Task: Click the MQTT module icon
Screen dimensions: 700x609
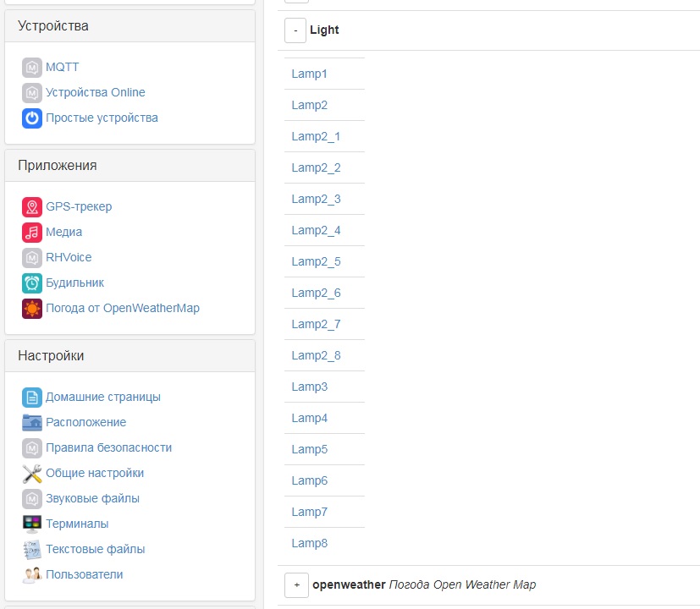Action: pos(32,68)
